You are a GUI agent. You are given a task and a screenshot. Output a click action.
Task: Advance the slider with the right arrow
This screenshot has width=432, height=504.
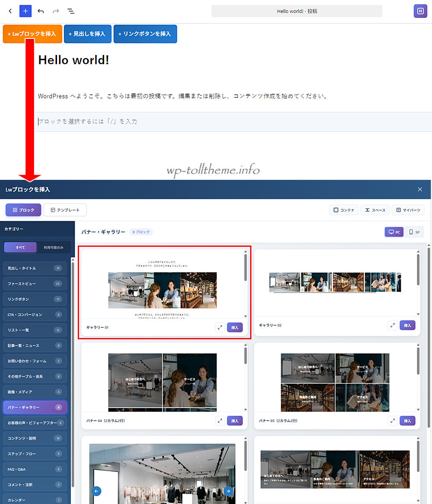229,491
